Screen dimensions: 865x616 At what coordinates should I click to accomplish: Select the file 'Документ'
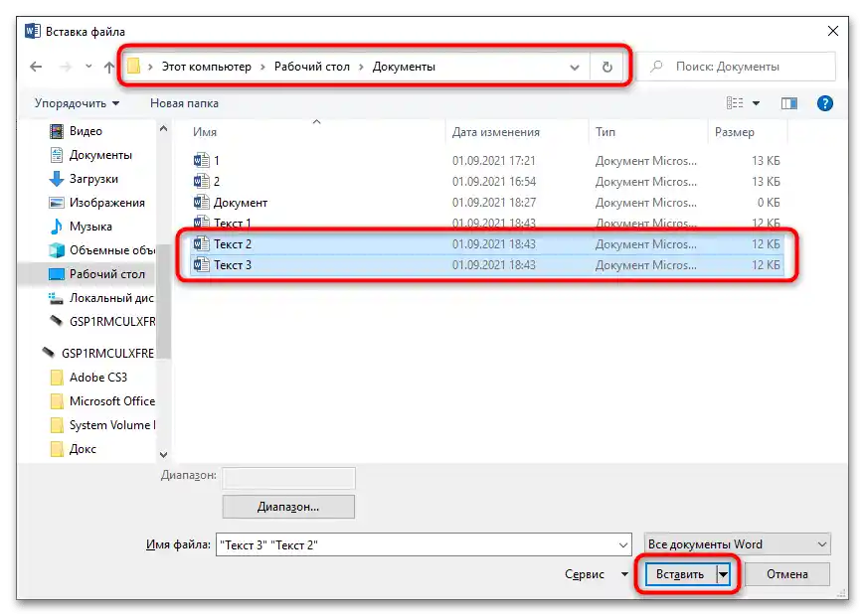point(486,203)
